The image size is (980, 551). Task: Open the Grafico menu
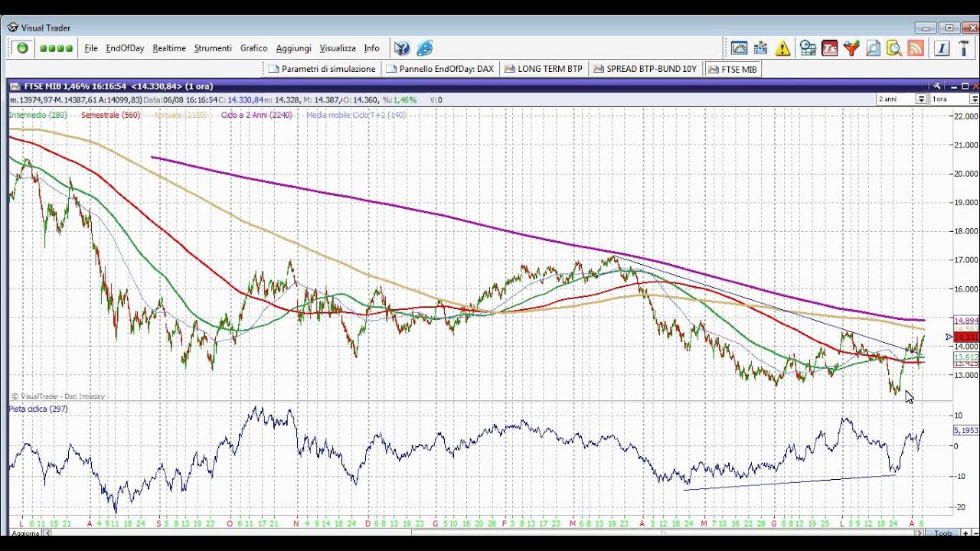(x=254, y=48)
